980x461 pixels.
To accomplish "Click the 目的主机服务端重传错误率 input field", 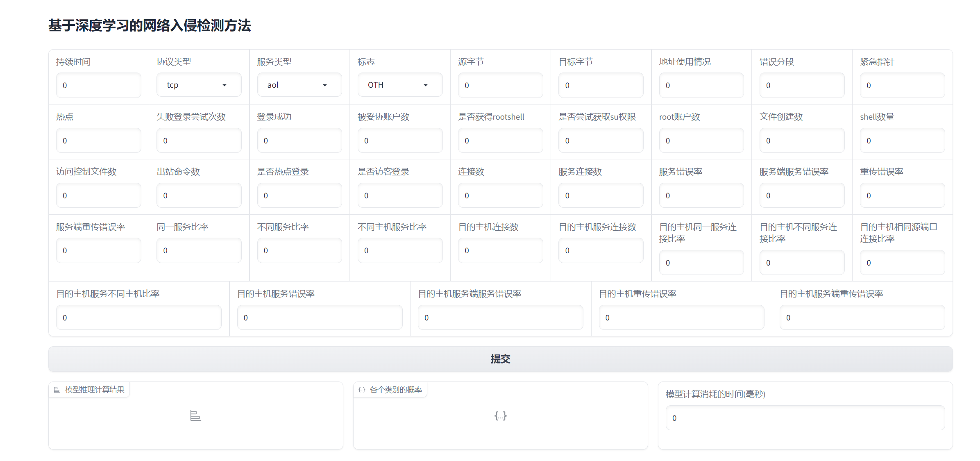I will [862, 318].
